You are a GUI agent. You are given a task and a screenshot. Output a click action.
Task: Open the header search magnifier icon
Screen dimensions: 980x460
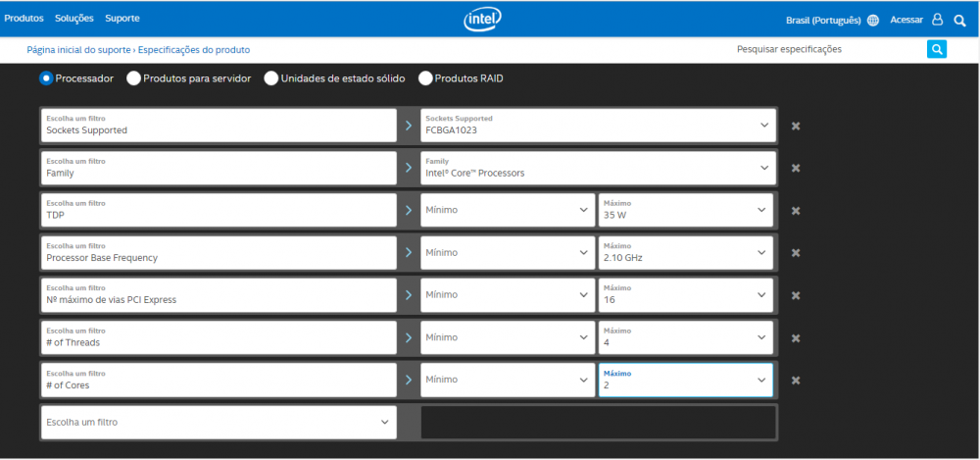[959, 20]
